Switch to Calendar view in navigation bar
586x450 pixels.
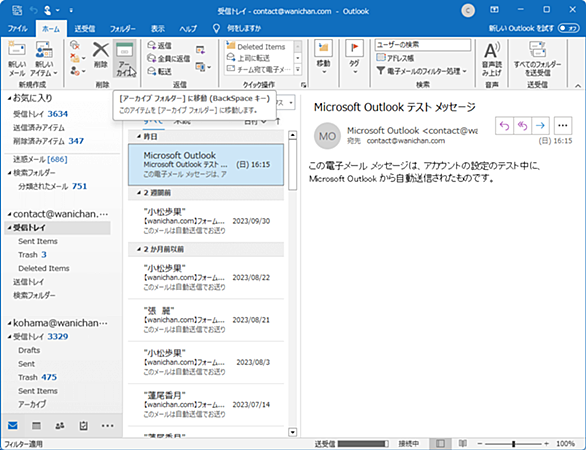click(36, 425)
